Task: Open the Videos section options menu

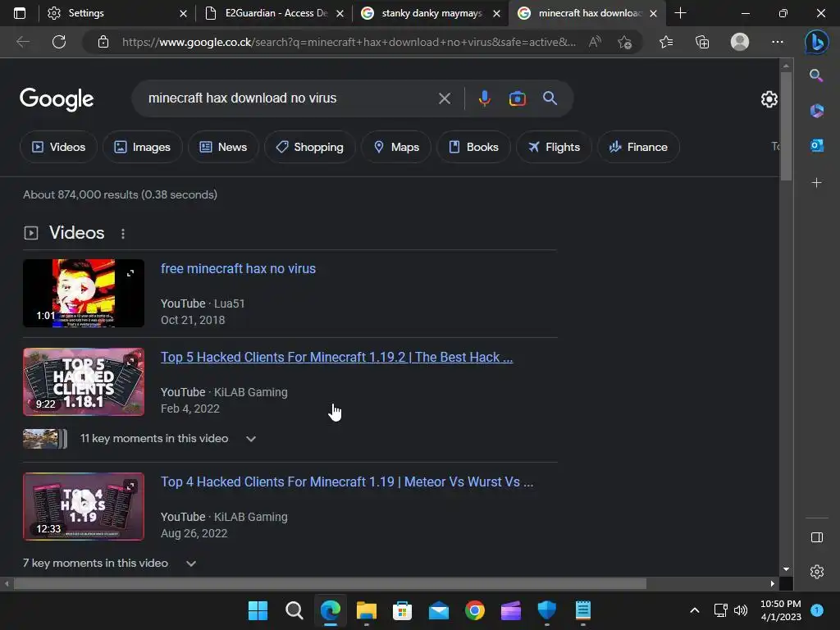Action: [x=123, y=234]
